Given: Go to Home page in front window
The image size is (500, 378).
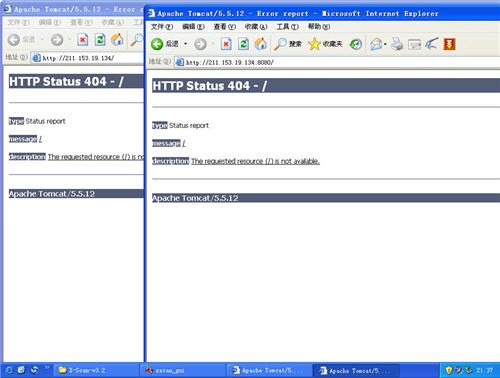Looking at the screenshot, I should pyautogui.click(x=261, y=44).
